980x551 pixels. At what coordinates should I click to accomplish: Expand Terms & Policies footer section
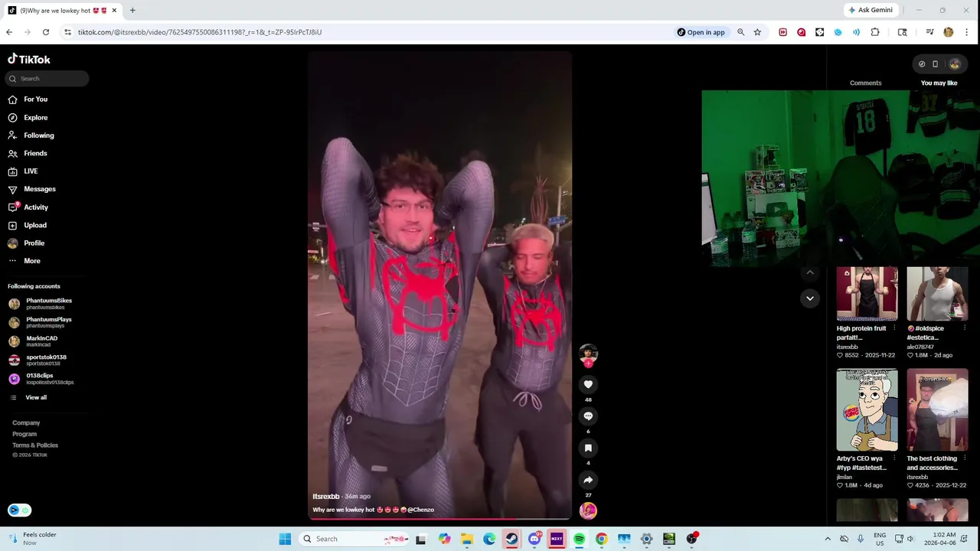click(35, 445)
